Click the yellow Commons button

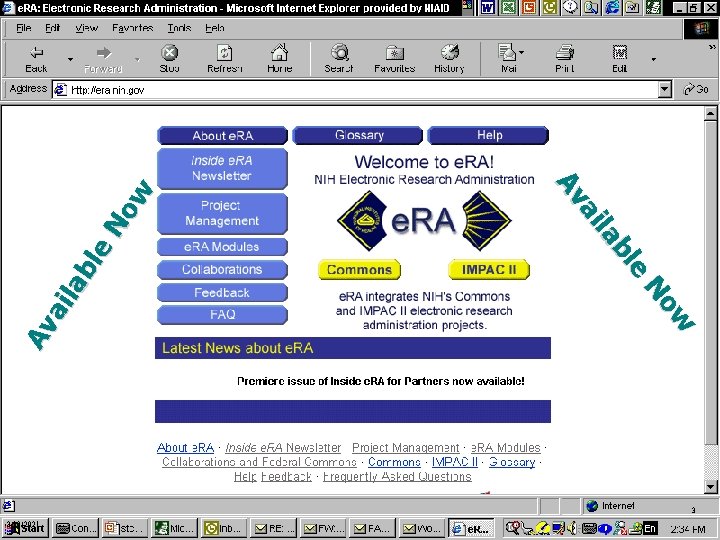pos(360,270)
